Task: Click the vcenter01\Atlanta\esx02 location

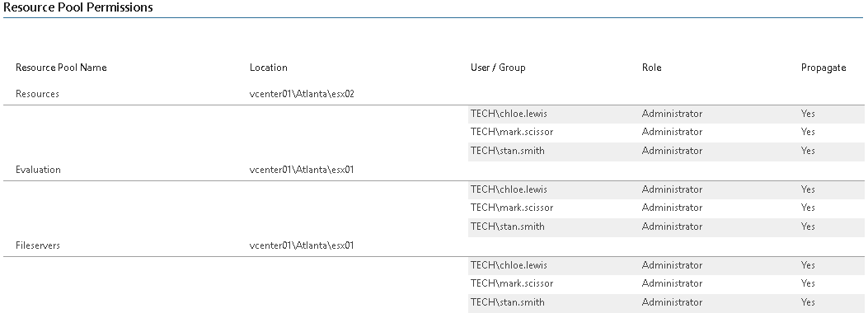Action: (x=302, y=94)
